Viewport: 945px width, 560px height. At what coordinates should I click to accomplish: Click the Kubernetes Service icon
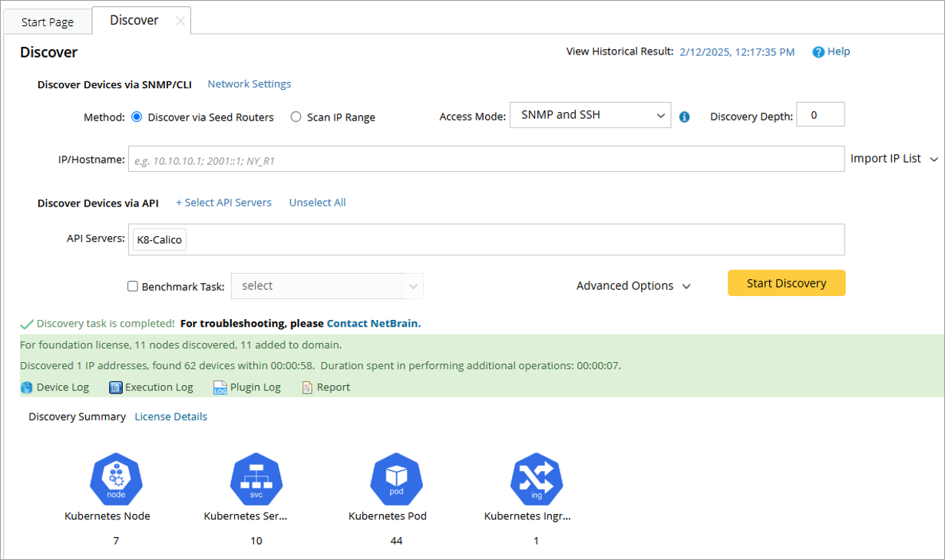tap(256, 479)
